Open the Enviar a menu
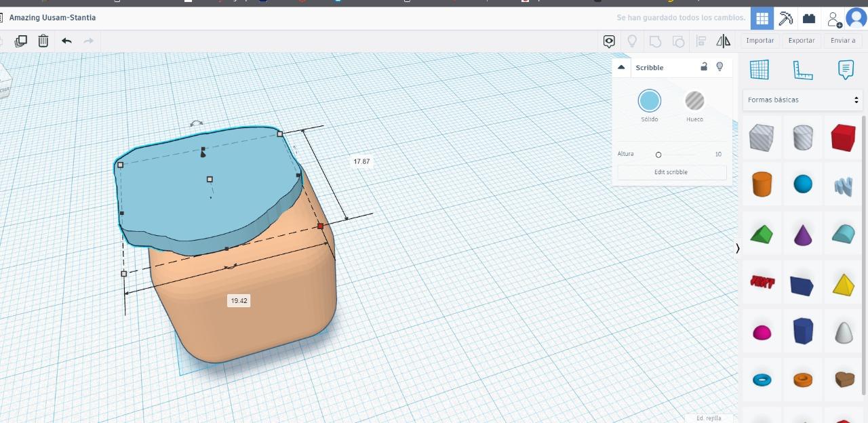The image size is (868, 423). (x=843, y=41)
